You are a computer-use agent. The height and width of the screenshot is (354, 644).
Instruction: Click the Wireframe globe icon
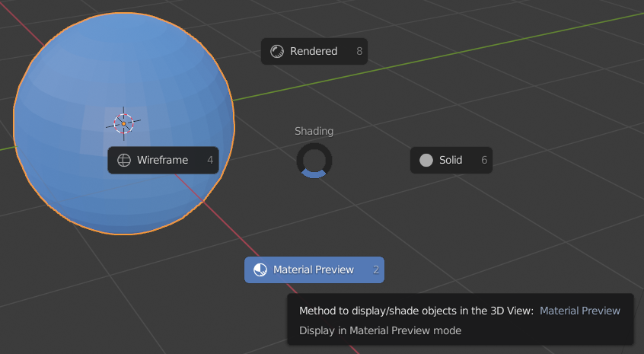tap(124, 160)
